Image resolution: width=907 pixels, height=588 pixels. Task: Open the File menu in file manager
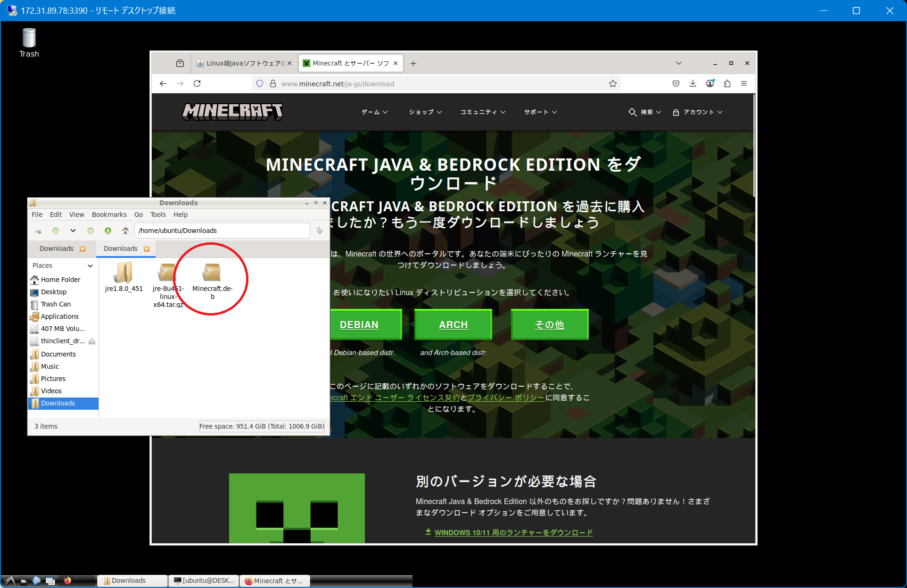point(37,215)
